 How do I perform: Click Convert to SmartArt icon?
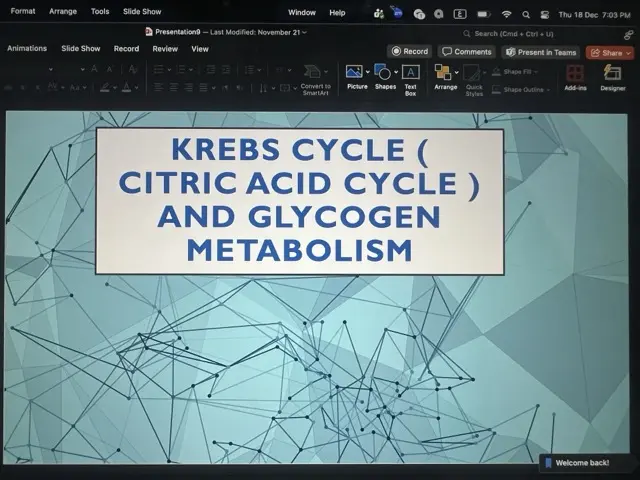coord(312,71)
